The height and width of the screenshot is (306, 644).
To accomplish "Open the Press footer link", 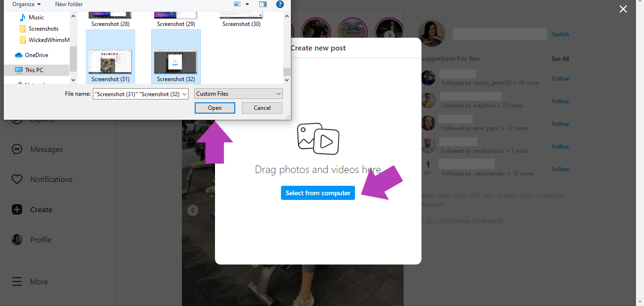I will pos(460,196).
